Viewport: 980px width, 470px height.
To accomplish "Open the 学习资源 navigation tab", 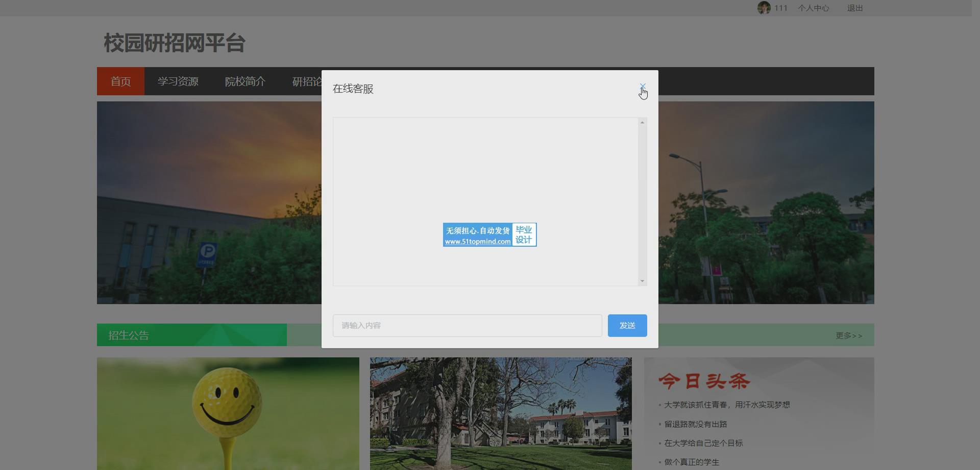I will [178, 81].
